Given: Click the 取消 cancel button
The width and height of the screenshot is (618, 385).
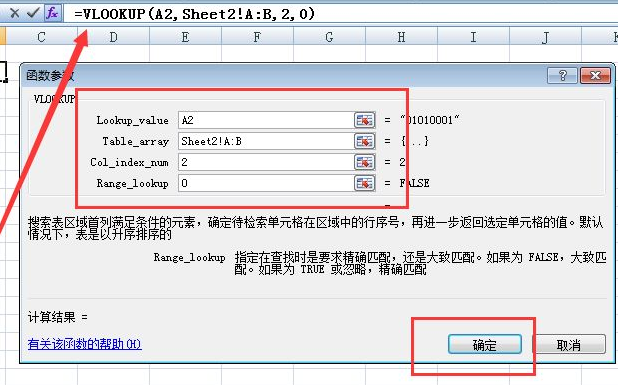Looking at the screenshot, I should pos(569,344).
